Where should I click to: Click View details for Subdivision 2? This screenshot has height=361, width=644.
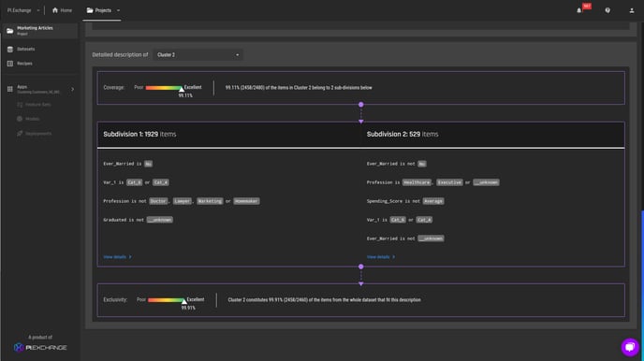click(381, 257)
